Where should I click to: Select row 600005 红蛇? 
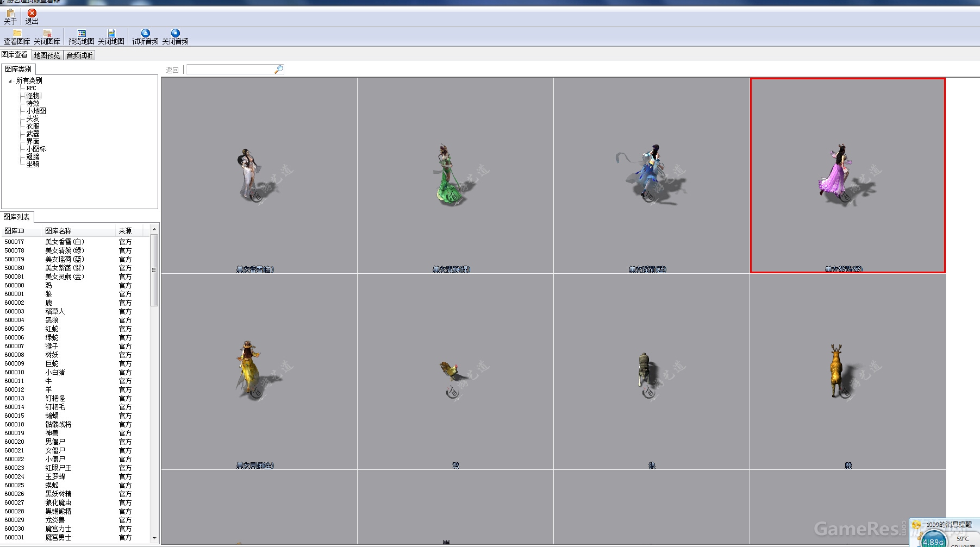coord(75,329)
